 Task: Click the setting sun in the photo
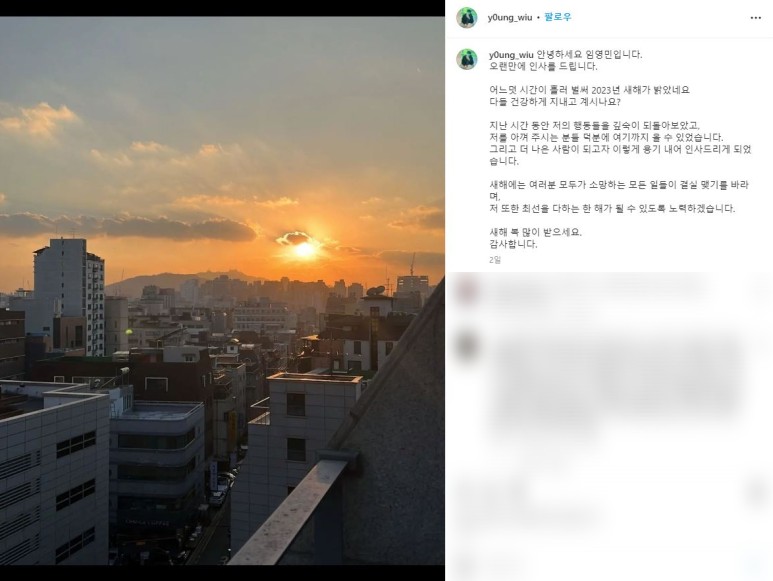(304, 250)
